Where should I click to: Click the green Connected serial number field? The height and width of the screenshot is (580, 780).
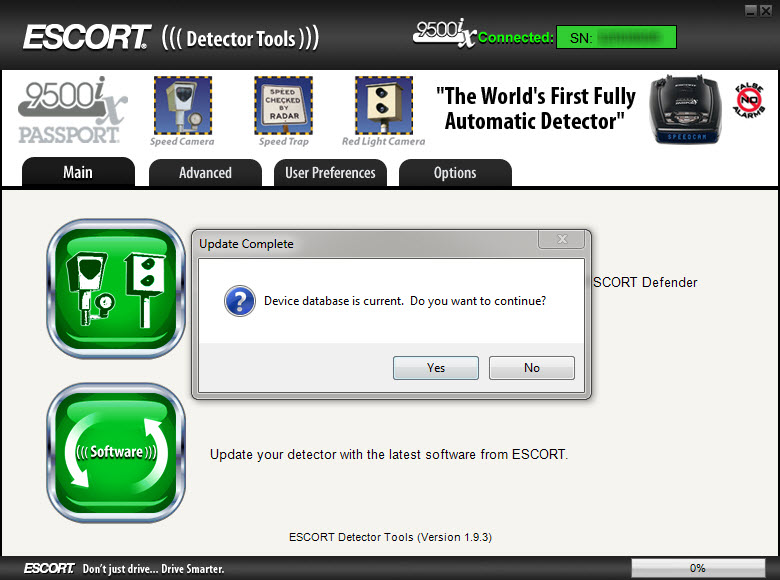pos(616,38)
